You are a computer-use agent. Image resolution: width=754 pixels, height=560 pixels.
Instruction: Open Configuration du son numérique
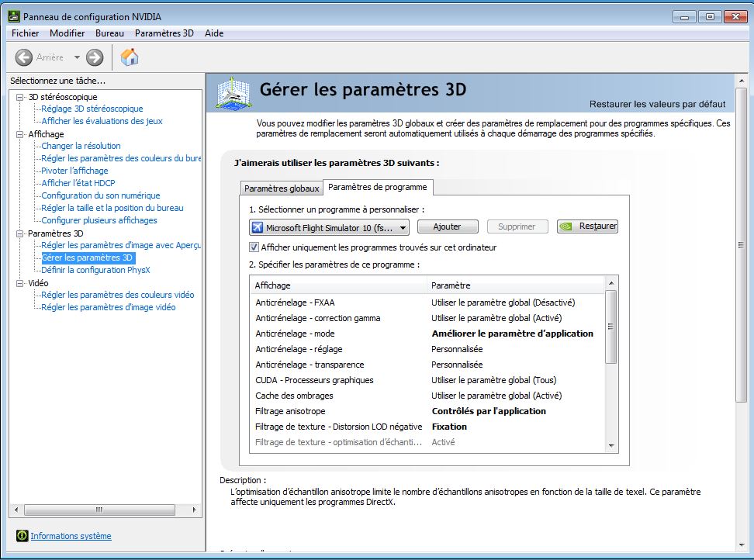[101, 195]
